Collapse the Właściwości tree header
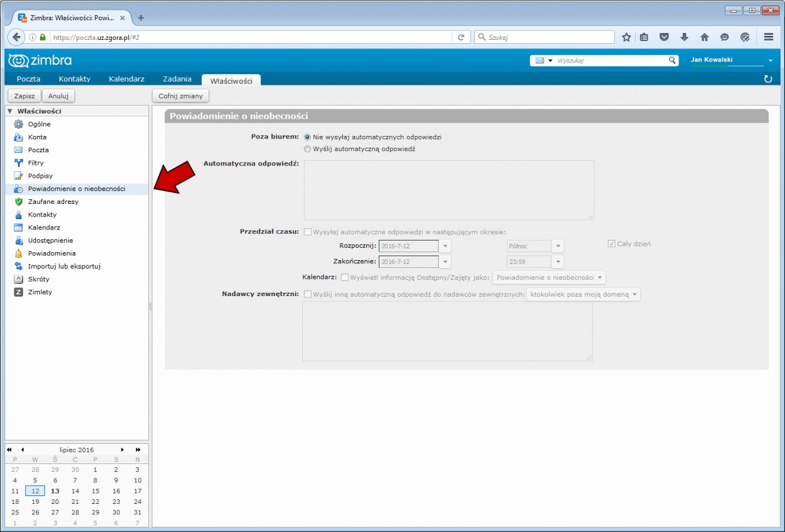 (x=10, y=111)
